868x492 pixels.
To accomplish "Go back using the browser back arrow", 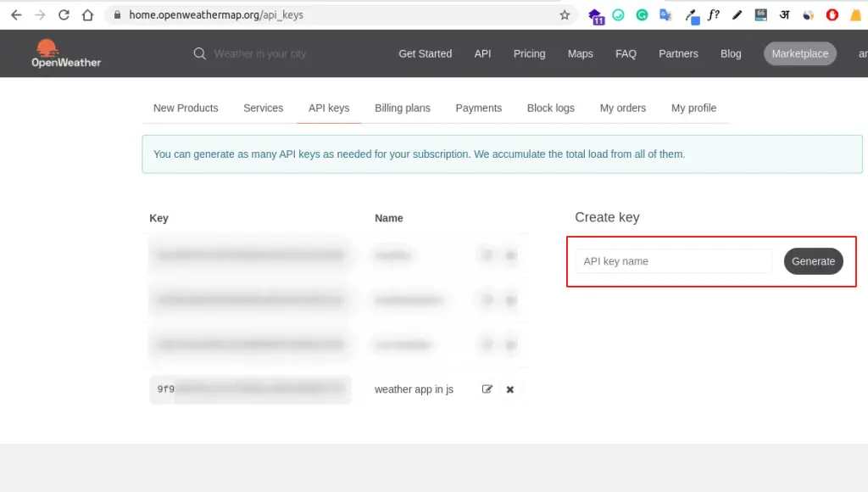I will coord(17,15).
